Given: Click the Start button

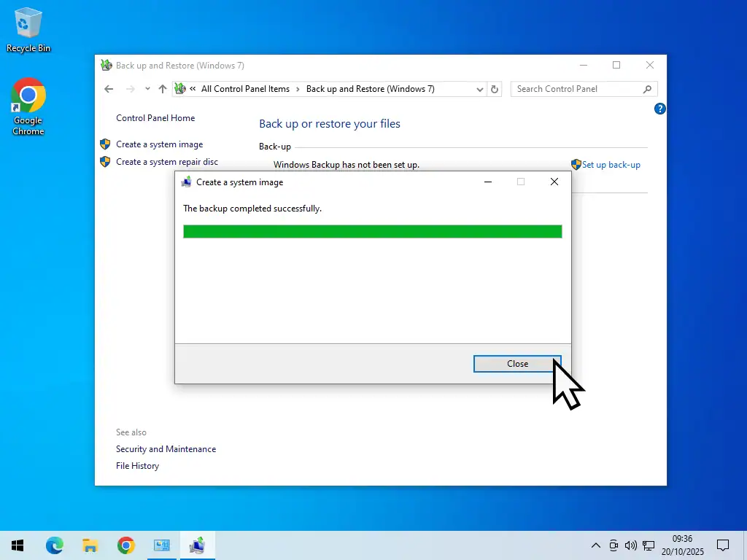Looking at the screenshot, I should [x=17, y=545].
